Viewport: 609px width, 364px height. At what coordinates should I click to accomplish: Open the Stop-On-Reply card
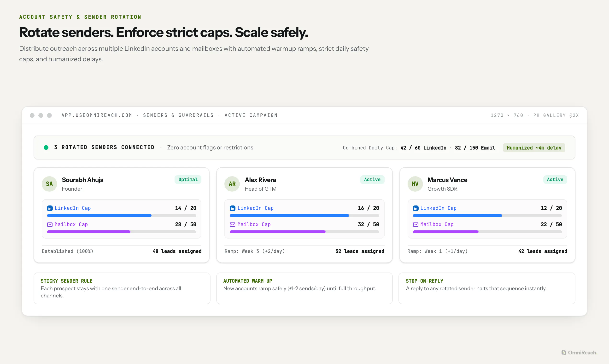coord(487,288)
